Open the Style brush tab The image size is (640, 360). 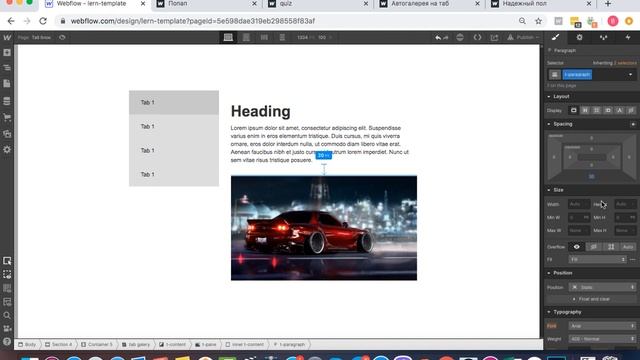[556, 37]
